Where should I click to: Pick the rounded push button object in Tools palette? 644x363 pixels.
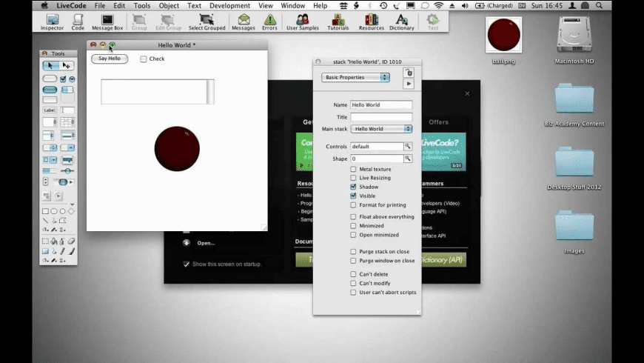coord(50,79)
